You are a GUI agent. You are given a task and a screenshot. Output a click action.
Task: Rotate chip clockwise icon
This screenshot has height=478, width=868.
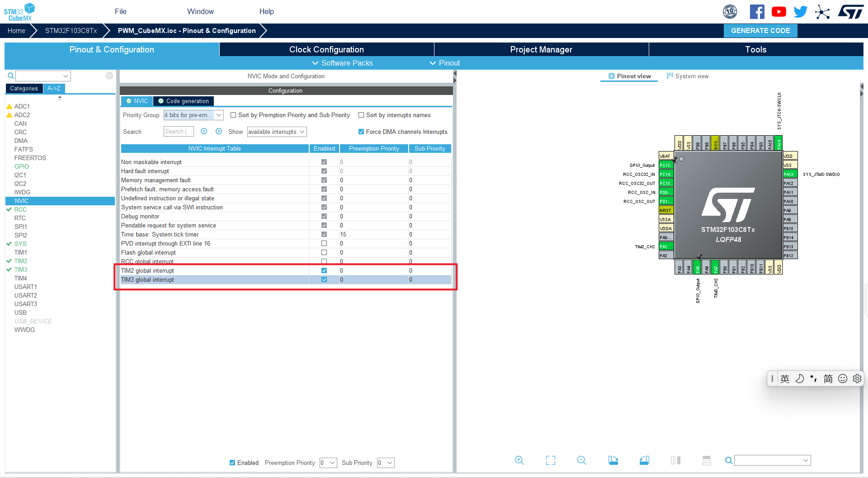(613, 460)
